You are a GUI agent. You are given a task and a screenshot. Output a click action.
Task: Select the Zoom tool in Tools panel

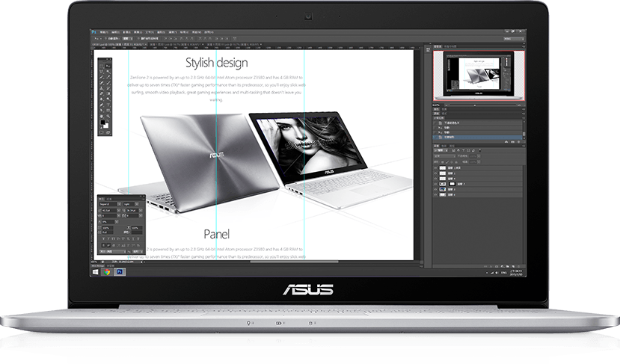pyautogui.click(x=108, y=116)
